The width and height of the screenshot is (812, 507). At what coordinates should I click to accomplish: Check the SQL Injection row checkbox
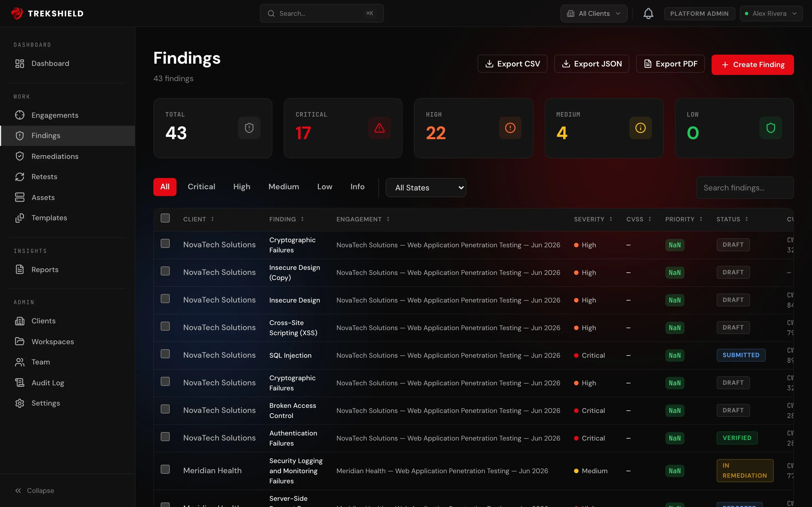tap(165, 354)
